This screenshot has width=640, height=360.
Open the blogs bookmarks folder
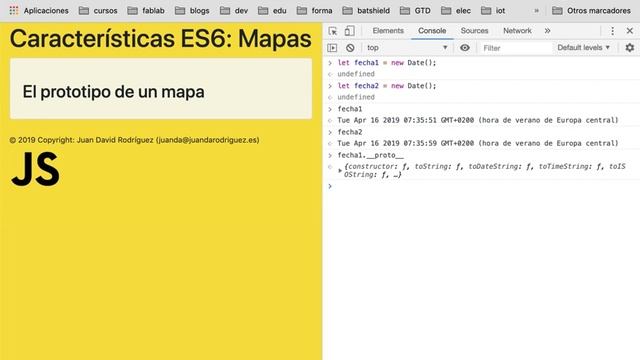coord(192,11)
